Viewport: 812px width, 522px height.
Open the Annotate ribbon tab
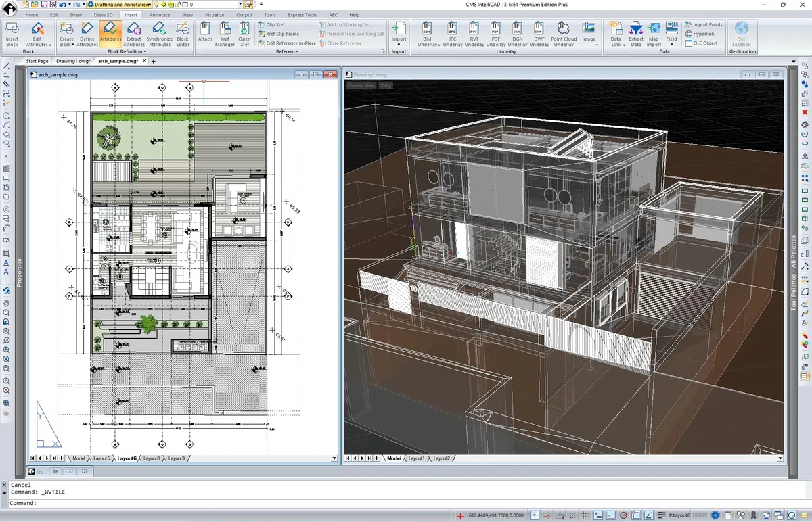[x=160, y=14]
